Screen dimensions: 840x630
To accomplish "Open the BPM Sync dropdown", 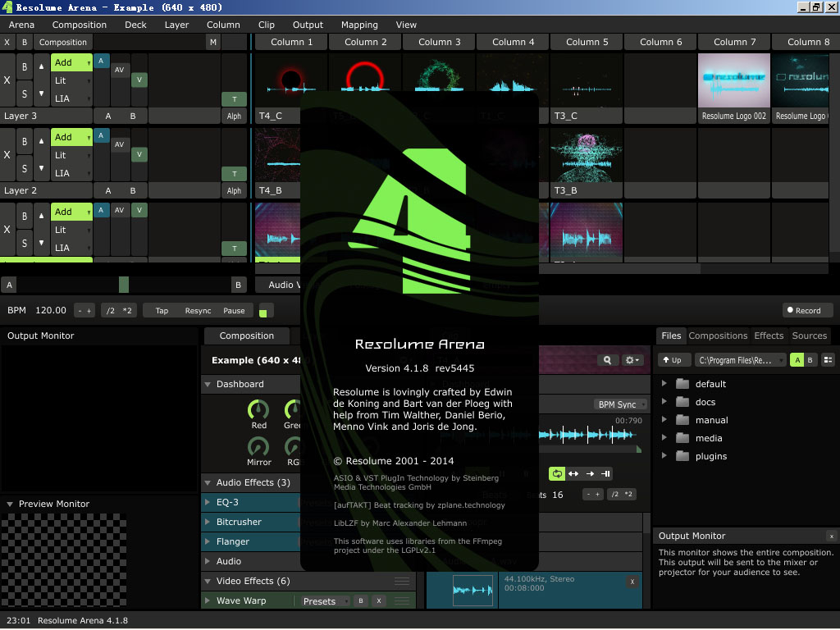I will pyautogui.click(x=620, y=404).
